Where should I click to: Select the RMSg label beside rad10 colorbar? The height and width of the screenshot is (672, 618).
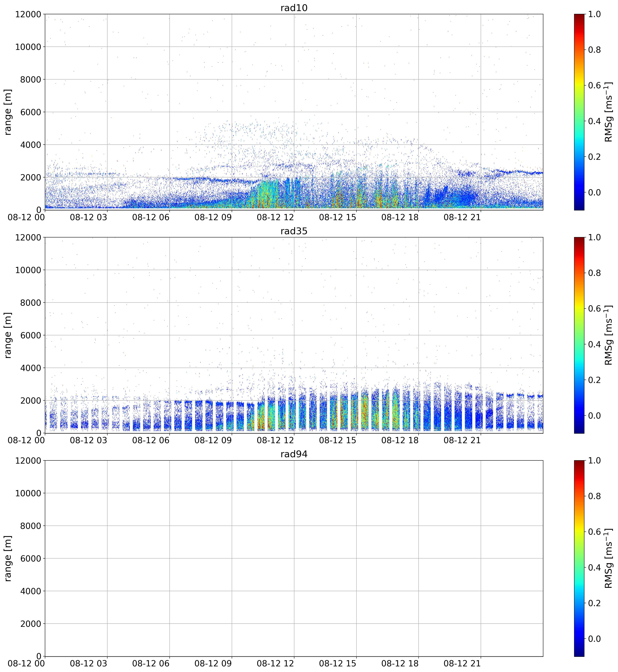coord(609,112)
